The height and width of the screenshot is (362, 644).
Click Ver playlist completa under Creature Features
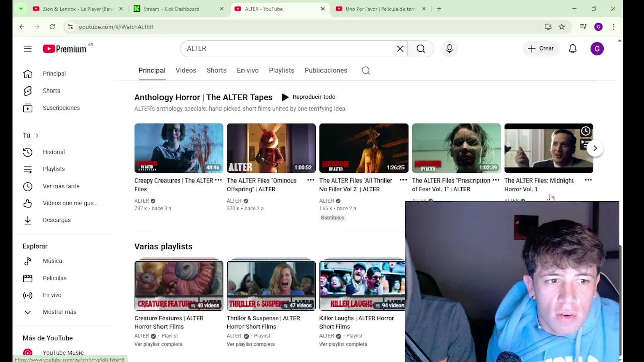[158, 344]
